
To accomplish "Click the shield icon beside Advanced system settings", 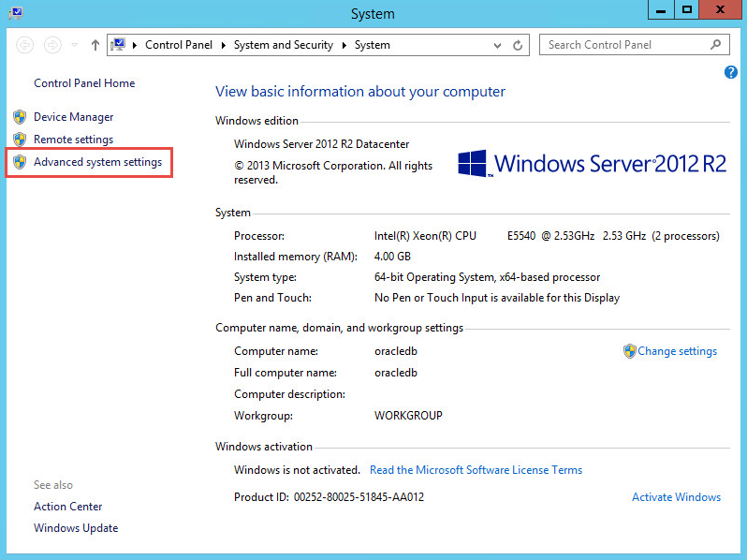I will [x=20, y=162].
